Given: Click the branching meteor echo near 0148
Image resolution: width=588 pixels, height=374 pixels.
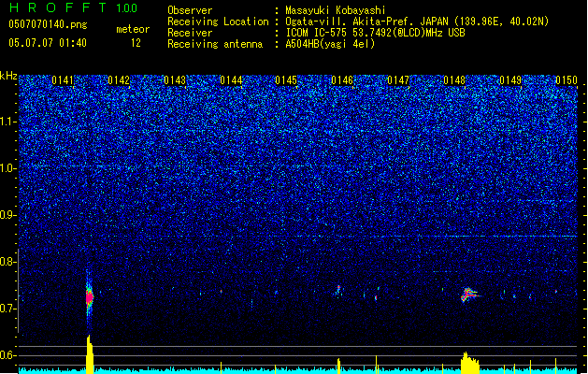Looking at the screenshot, I should point(468,295).
